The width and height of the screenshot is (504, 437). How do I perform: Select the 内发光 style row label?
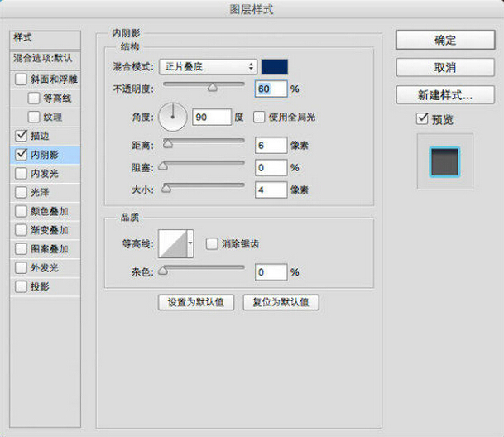coord(45,174)
